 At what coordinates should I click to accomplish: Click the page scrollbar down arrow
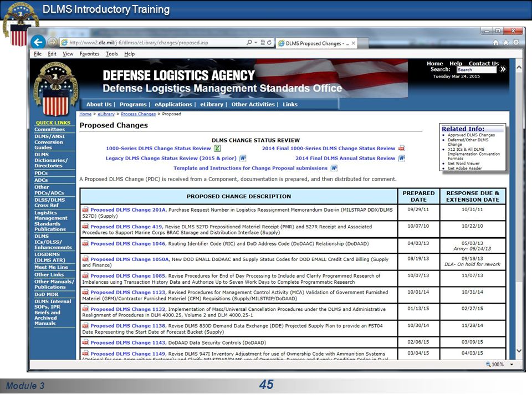519,351
